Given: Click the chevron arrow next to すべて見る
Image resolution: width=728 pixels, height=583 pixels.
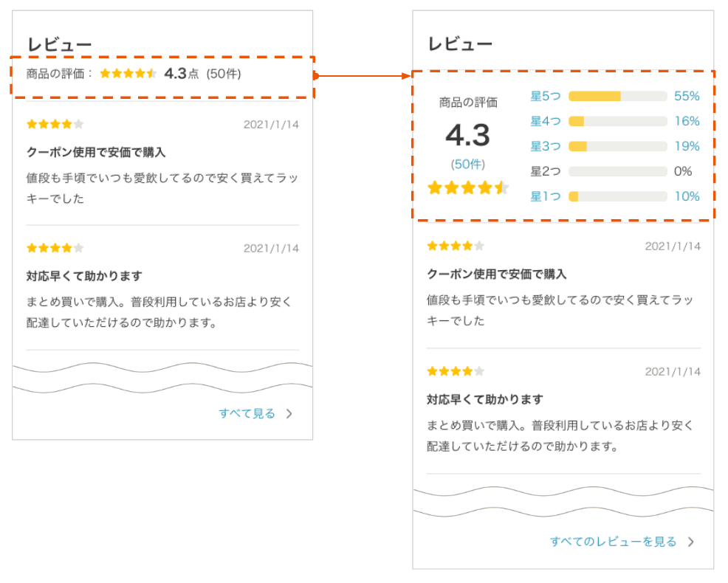Looking at the screenshot, I should (x=289, y=414).
